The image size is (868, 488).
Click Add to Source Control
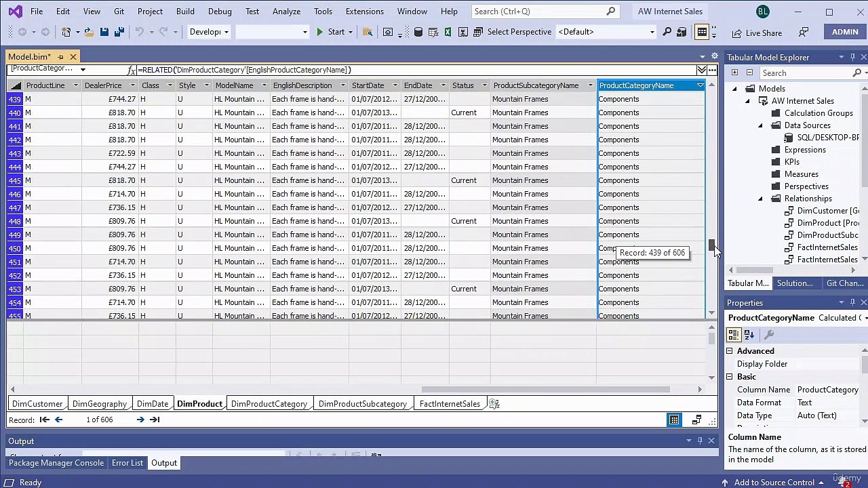774,483
